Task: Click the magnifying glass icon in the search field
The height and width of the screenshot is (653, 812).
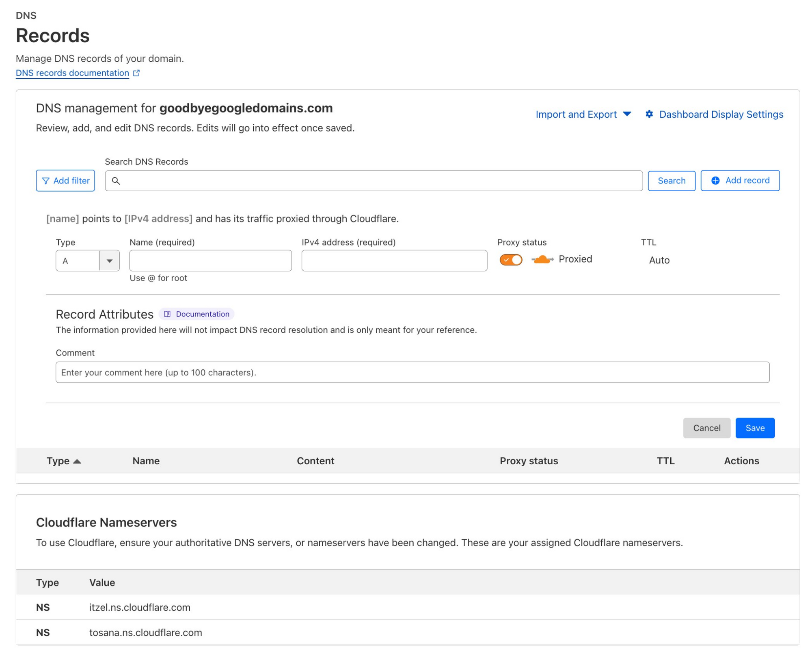Action: [117, 181]
